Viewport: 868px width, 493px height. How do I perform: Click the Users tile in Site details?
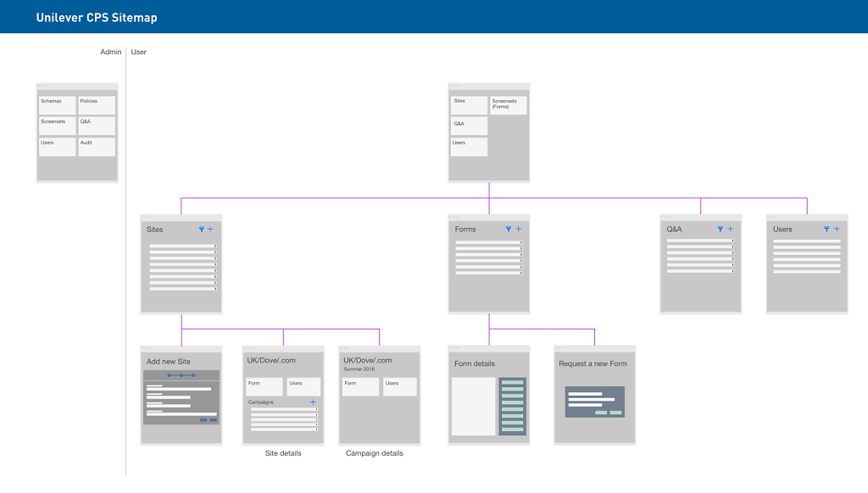click(303, 387)
